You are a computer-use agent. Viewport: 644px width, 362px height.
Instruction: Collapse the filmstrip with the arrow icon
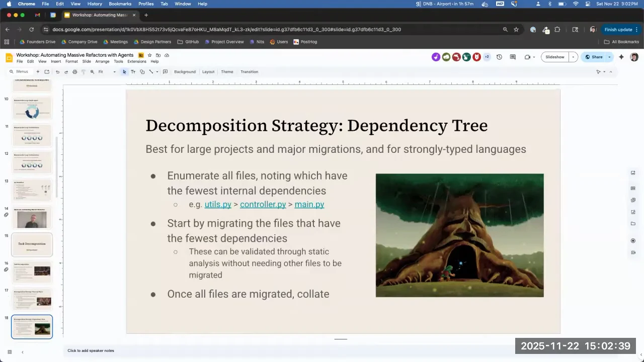click(22, 352)
